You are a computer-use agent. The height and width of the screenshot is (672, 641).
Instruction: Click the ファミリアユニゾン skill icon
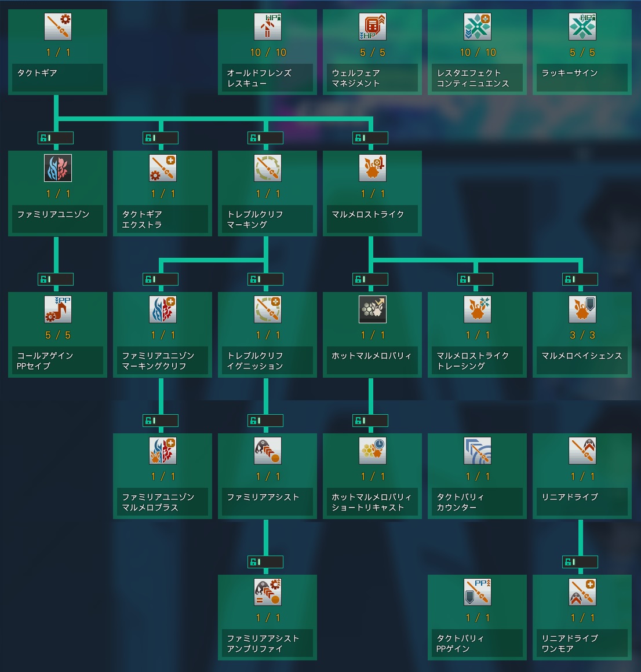coord(57,168)
